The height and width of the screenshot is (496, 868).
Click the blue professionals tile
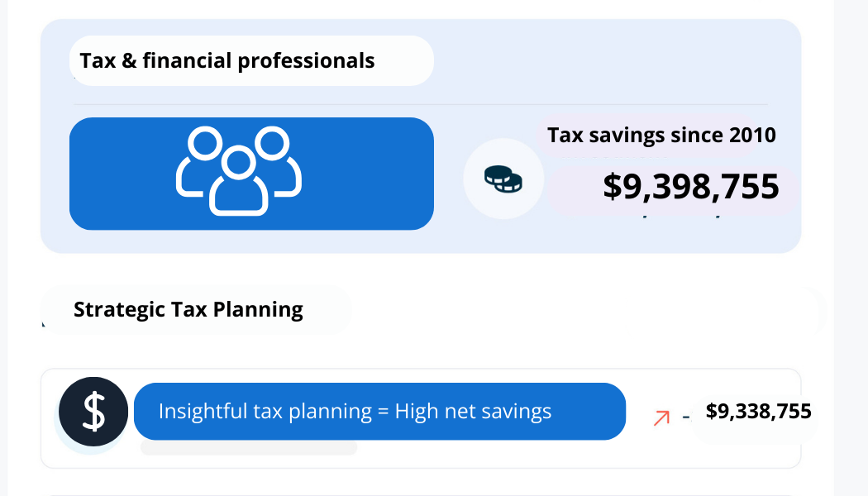(x=251, y=173)
